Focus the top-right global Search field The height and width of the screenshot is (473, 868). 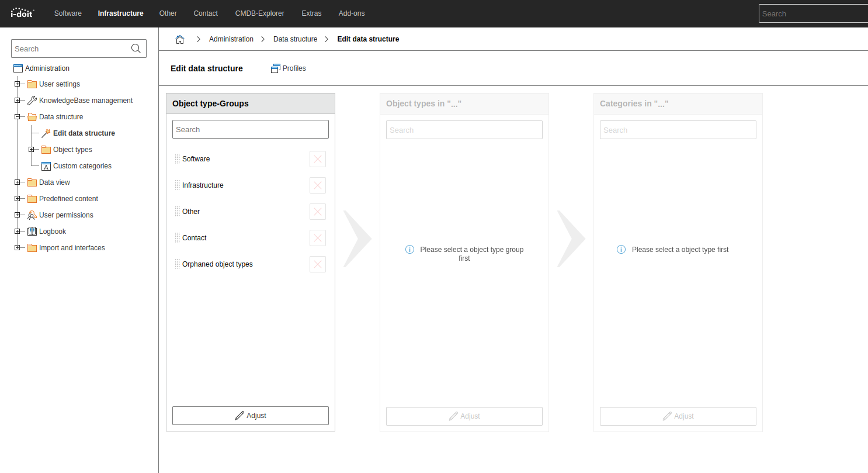coord(813,13)
